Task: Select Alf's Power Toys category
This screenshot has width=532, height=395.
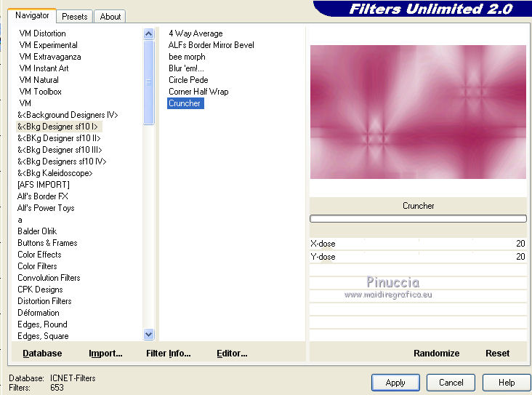Action: coord(46,208)
